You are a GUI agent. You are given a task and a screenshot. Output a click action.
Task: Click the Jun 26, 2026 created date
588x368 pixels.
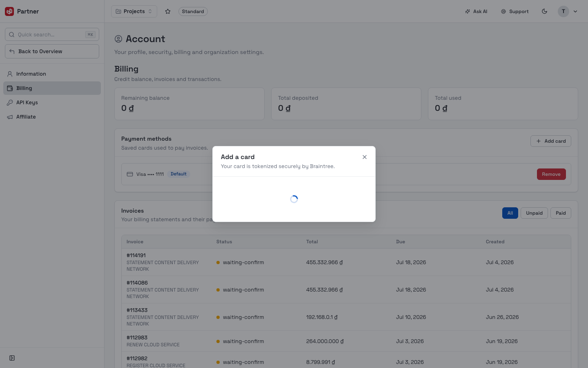point(502,317)
